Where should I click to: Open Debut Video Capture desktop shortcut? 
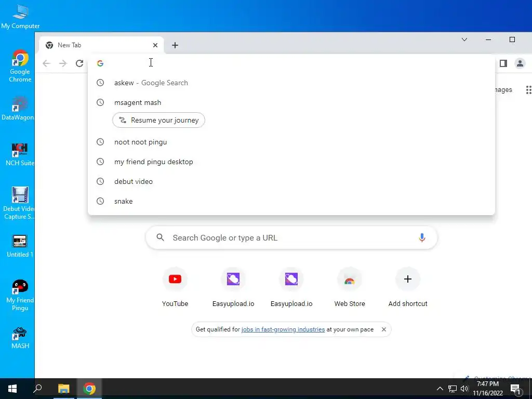point(19,203)
